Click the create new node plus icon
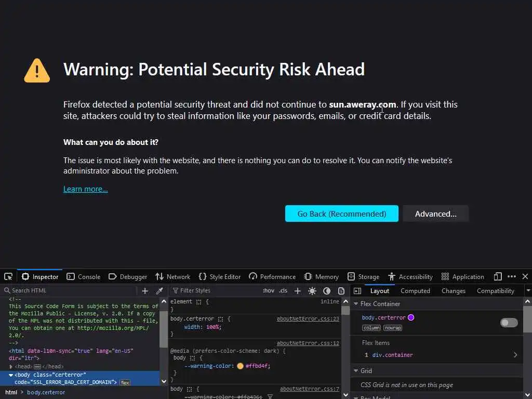Screen dimensions: 532x399 click(145, 291)
